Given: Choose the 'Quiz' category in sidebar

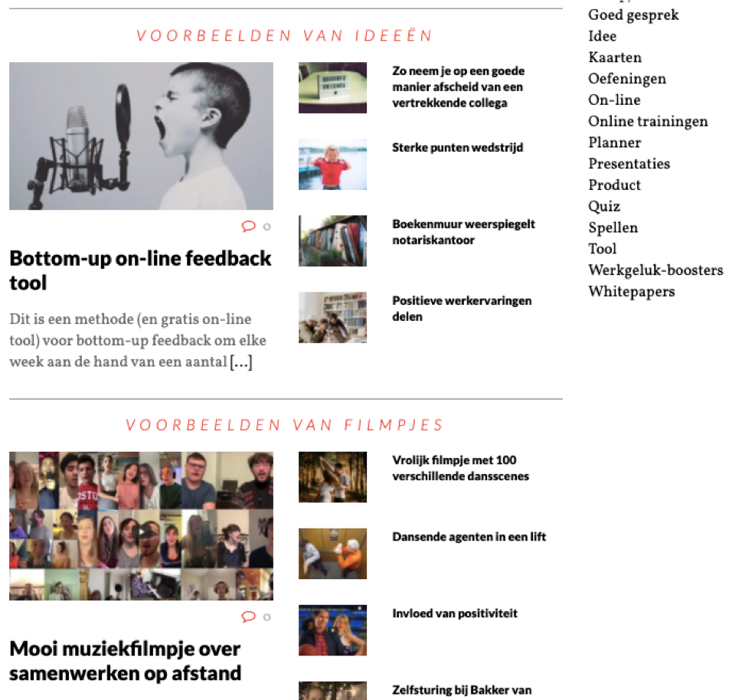Looking at the screenshot, I should (x=604, y=207).
